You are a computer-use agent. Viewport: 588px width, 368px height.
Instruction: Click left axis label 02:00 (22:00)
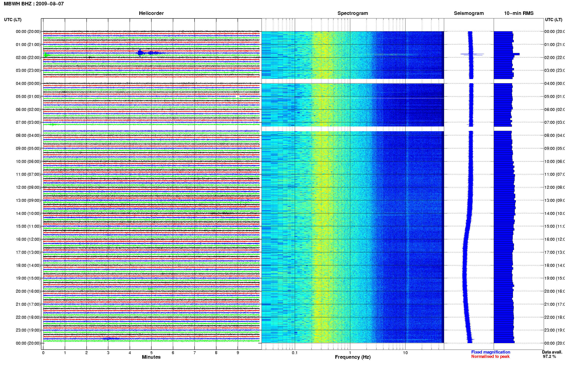click(28, 58)
